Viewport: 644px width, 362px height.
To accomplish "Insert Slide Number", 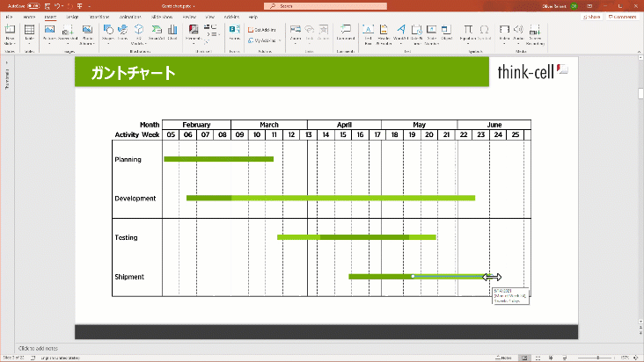I will (432, 34).
